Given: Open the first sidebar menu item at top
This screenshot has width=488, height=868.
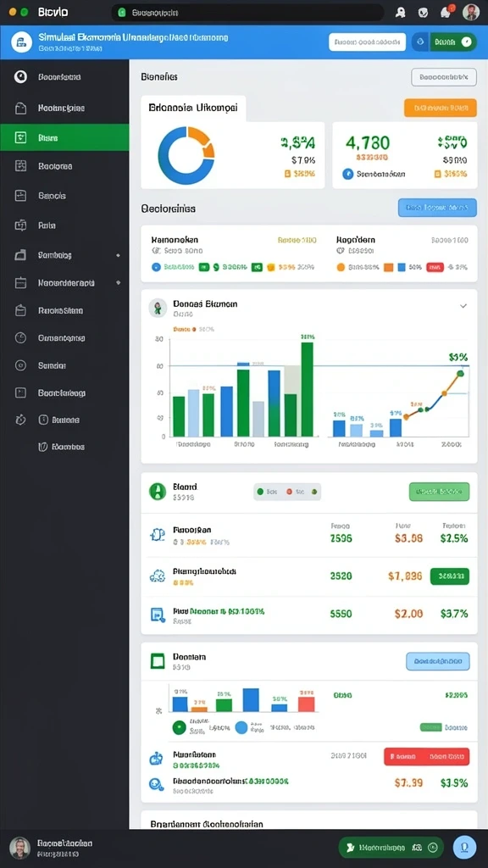Looking at the screenshot, I should tap(64, 77).
